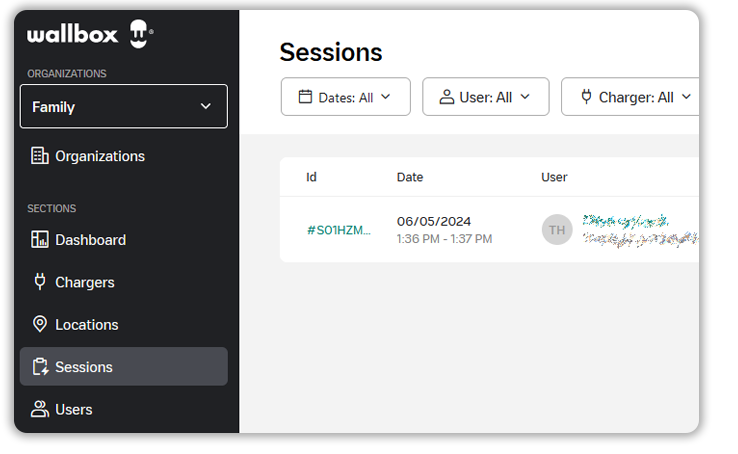738x454 pixels.
Task: Click the Sessions clipboard icon
Action: pos(40,367)
